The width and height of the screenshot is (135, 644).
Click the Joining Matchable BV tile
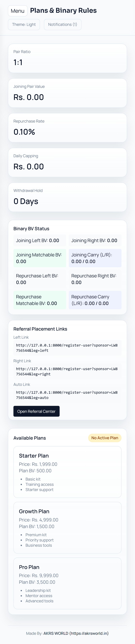click(40, 258)
